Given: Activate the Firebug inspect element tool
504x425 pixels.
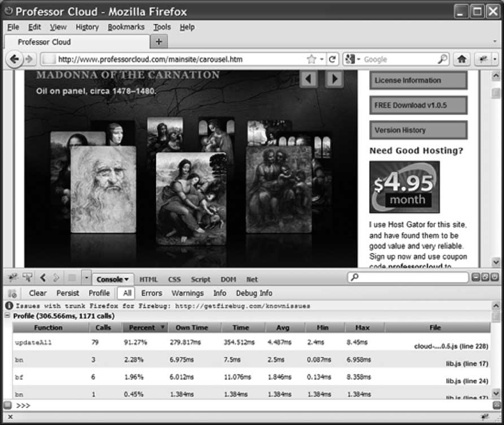Looking at the screenshot, I should coord(28,277).
